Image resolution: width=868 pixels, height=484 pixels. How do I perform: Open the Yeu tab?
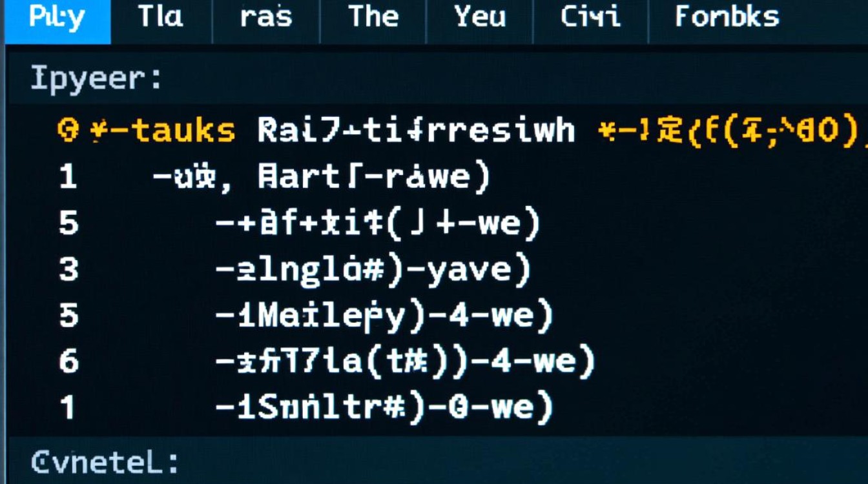point(479,17)
